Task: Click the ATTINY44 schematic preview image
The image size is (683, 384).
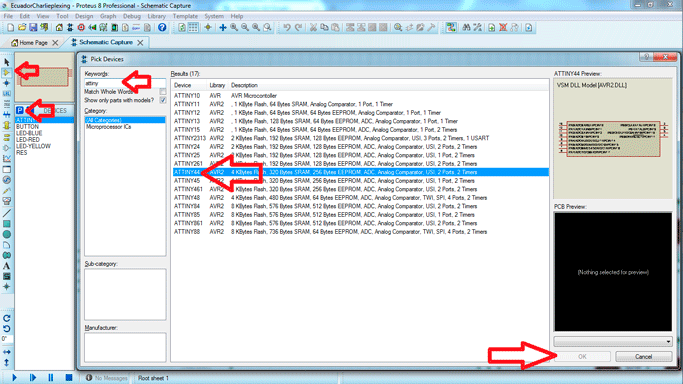Action: 613,138
